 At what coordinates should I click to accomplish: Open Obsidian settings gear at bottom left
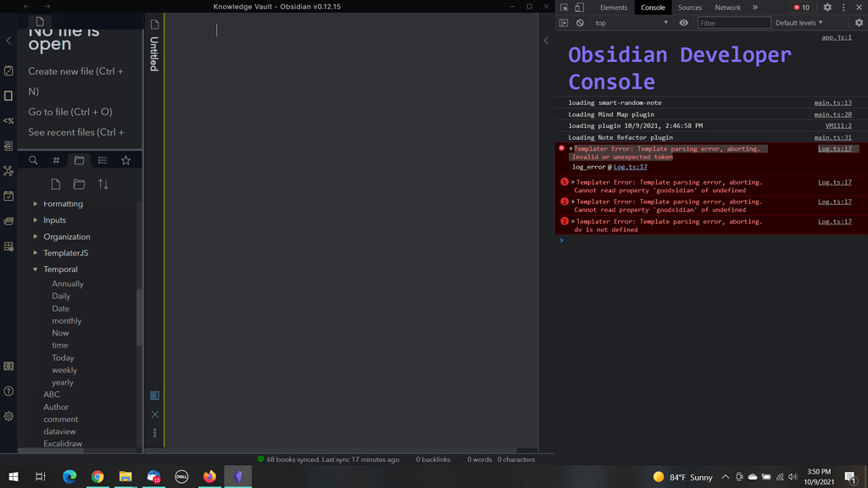tap(9, 414)
